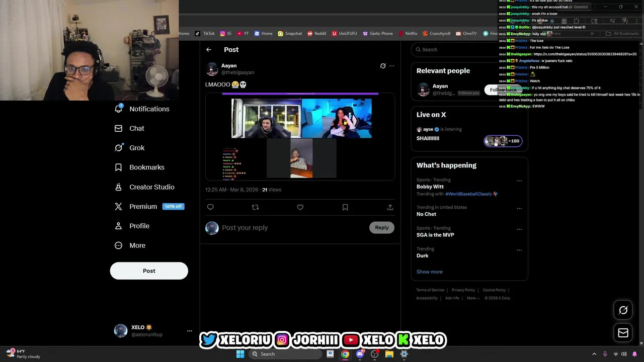Open YT bookmark
Screen dimensions: 644x362
pyautogui.click(x=243, y=34)
